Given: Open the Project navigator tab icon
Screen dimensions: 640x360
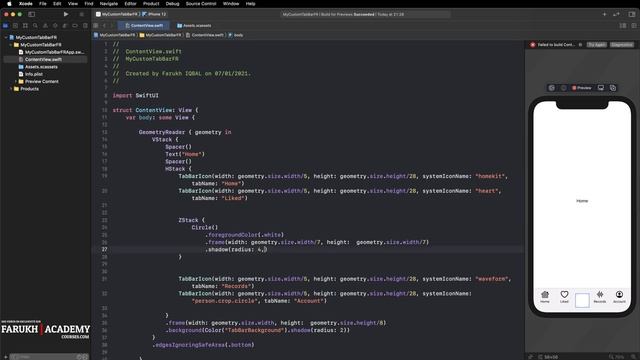Looking at the screenshot, I should pyautogui.click(x=6, y=25).
